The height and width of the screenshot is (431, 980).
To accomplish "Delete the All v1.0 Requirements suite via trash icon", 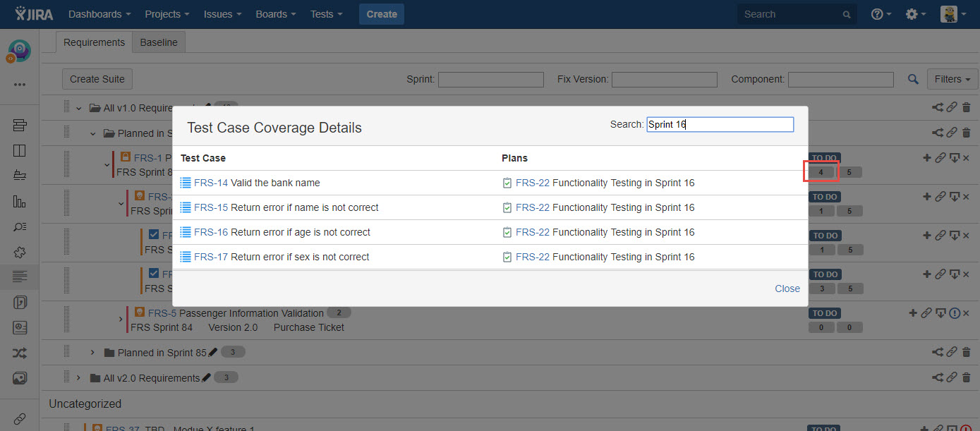I will pos(966,108).
